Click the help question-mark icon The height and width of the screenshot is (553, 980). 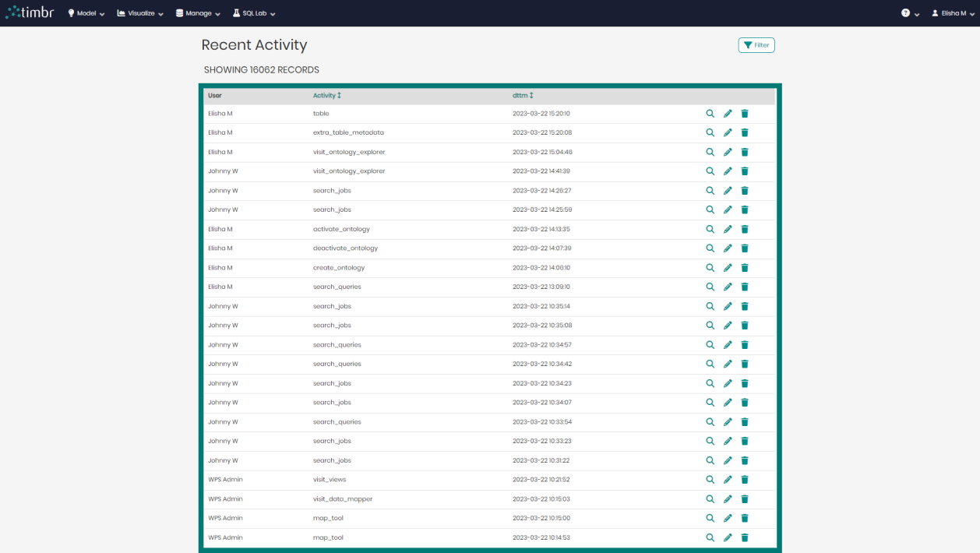904,12
